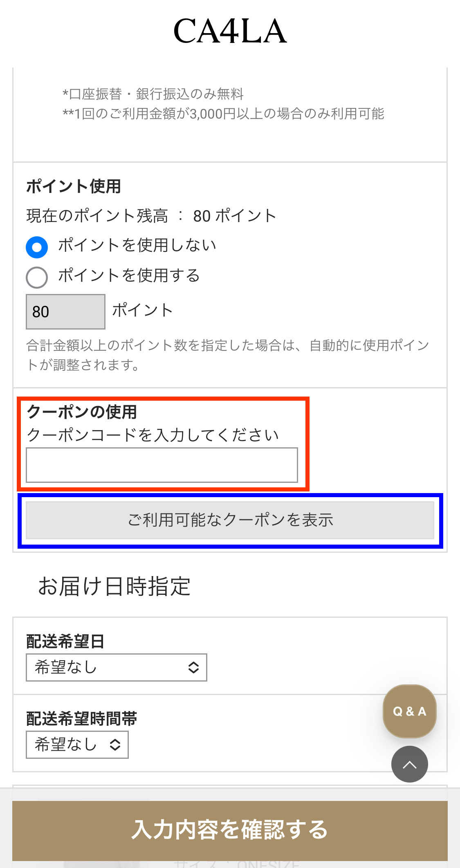Viewport: 460px width, 868px height.
Task: Tap the 配送希望時間帯 label
Action: 82,718
